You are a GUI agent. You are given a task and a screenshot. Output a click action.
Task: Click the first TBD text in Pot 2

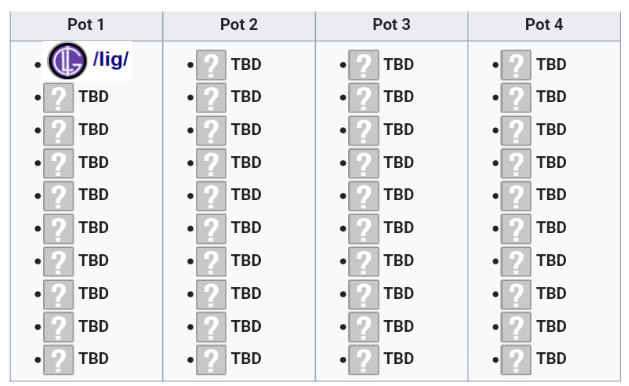point(246,65)
